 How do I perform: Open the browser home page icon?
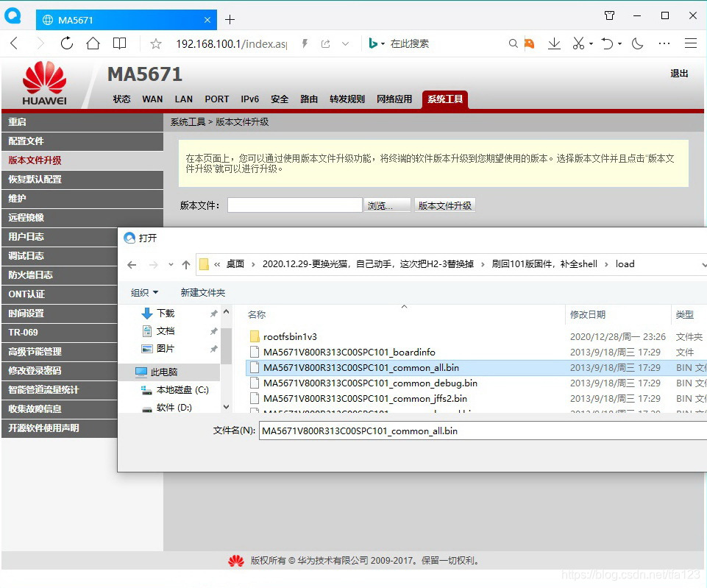pos(93,43)
